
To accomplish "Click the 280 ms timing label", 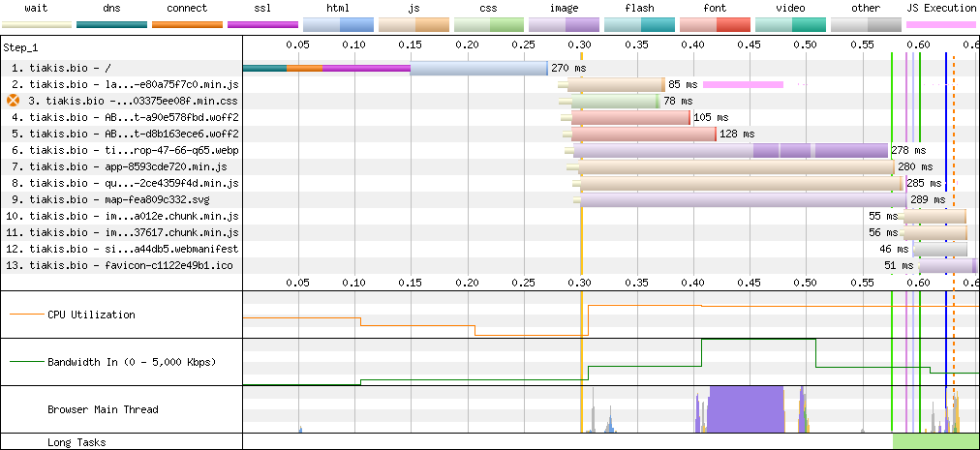I will tap(915, 166).
